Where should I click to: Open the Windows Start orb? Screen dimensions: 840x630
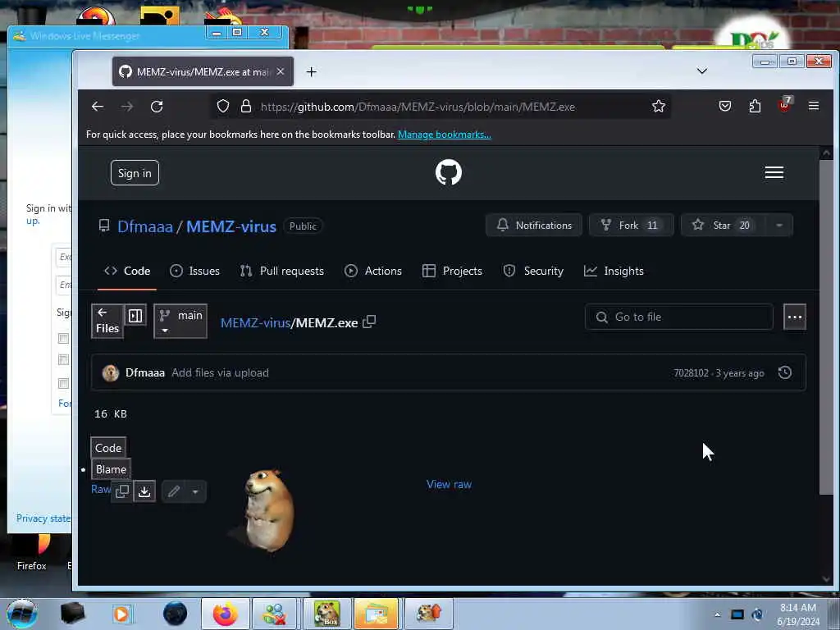(x=22, y=614)
